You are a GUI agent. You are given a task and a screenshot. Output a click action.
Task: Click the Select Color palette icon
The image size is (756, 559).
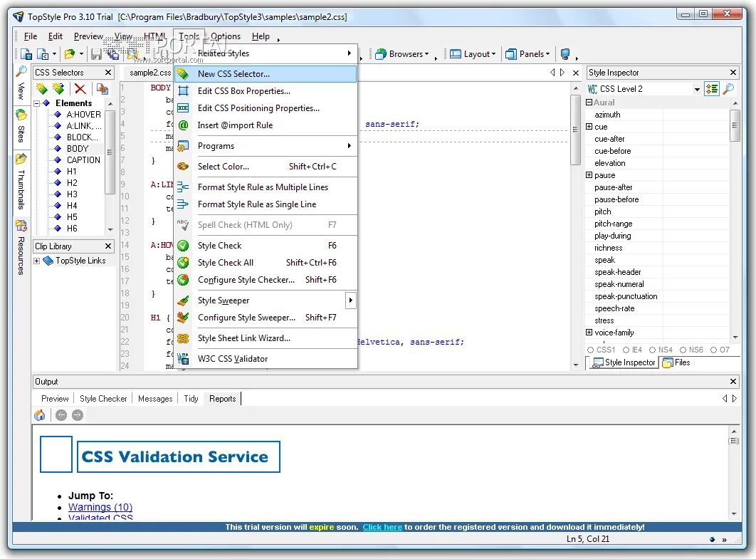pos(183,167)
